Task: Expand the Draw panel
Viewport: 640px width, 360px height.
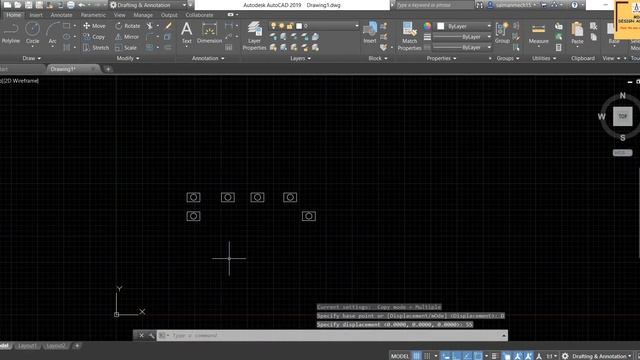Action: point(31,58)
